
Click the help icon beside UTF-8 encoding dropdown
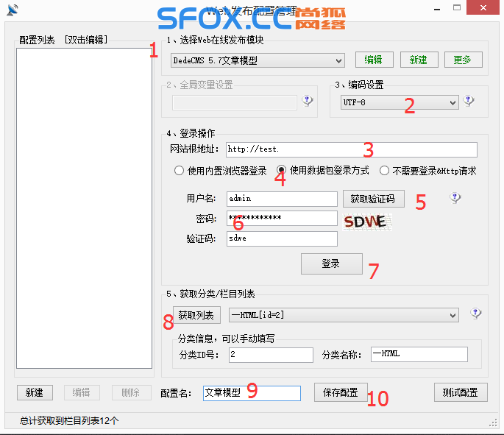click(469, 101)
